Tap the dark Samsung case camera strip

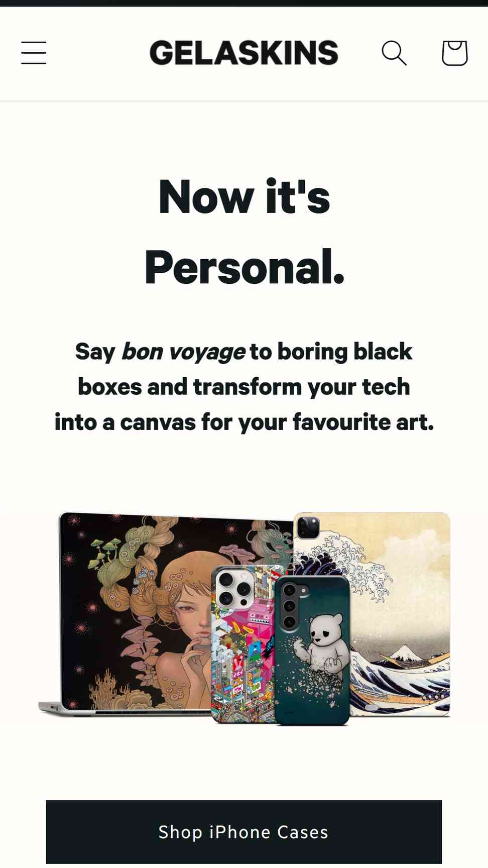coord(290,606)
